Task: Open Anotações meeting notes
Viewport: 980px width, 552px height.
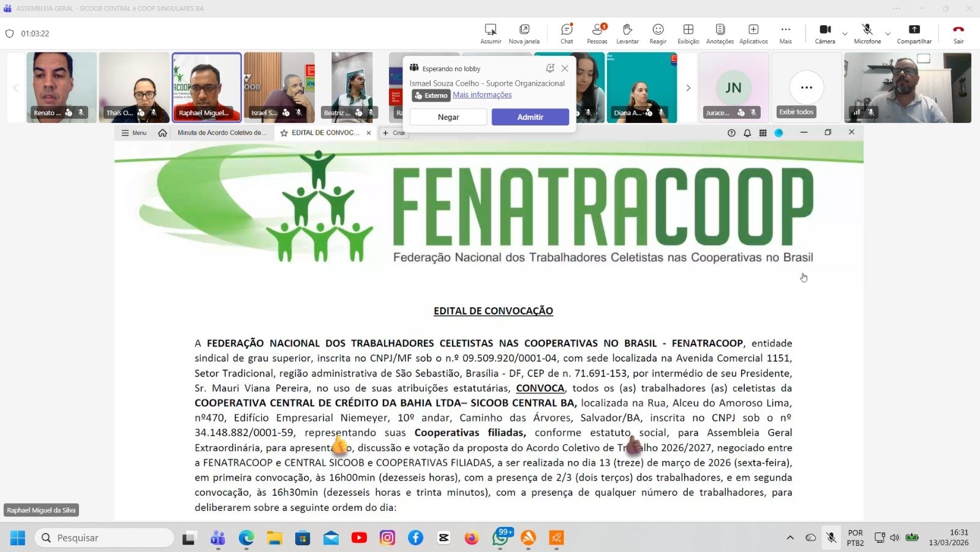Action: click(720, 34)
